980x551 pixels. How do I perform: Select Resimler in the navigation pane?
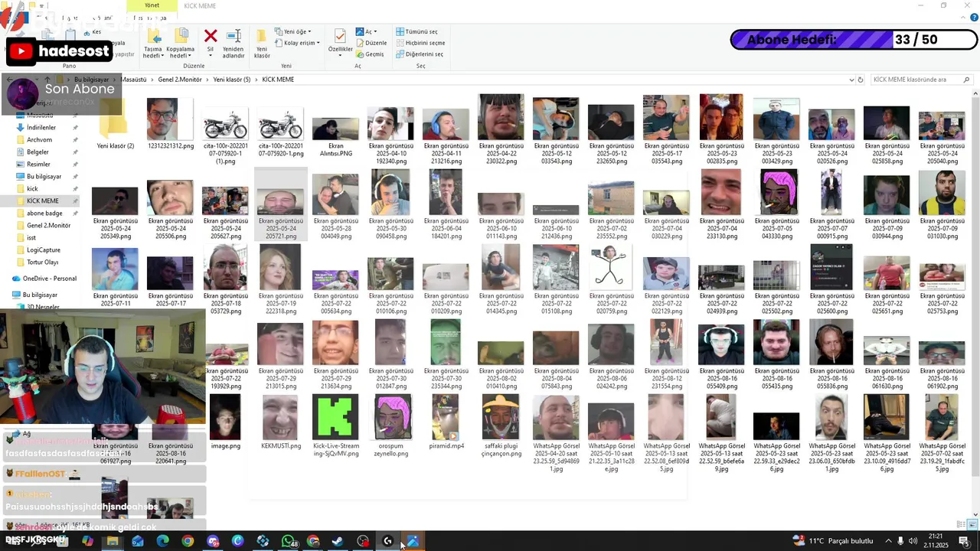tap(38, 165)
